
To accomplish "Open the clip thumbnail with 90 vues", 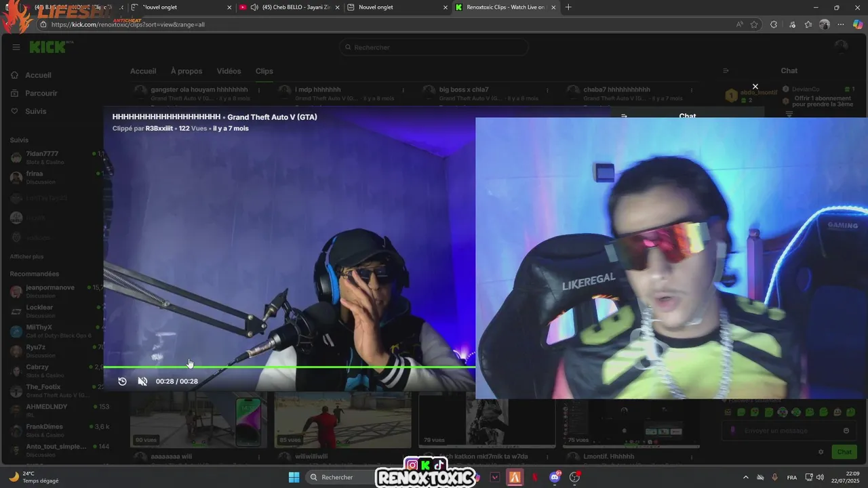I will pos(199,420).
